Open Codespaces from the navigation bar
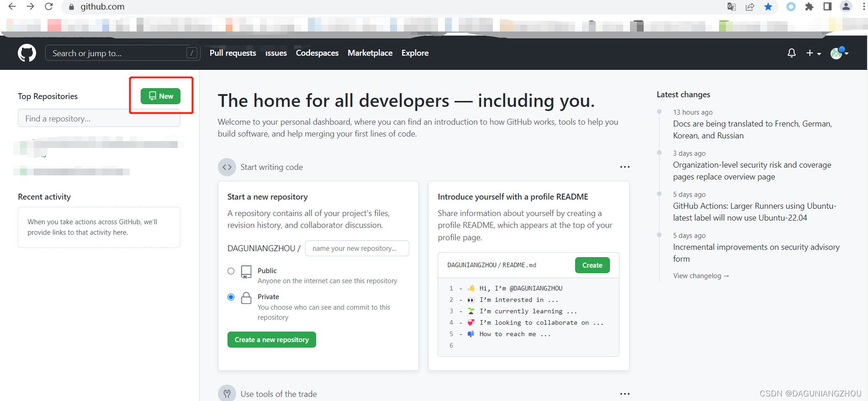 (317, 53)
